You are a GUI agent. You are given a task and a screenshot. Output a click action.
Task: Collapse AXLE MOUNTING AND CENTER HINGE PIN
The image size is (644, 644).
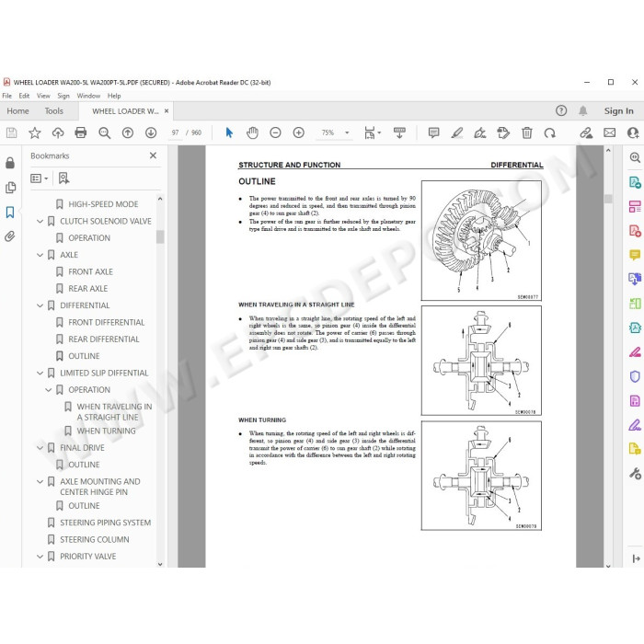click(x=40, y=481)
